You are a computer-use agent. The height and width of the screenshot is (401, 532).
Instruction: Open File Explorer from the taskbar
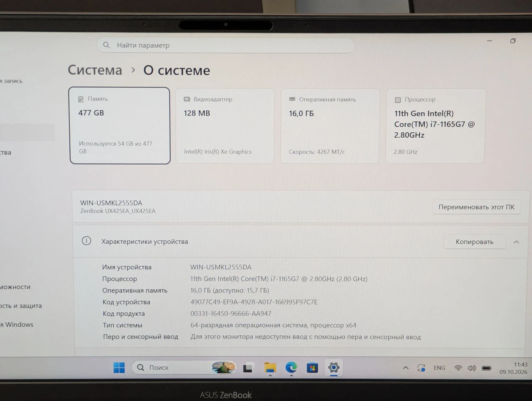[270, 368]
